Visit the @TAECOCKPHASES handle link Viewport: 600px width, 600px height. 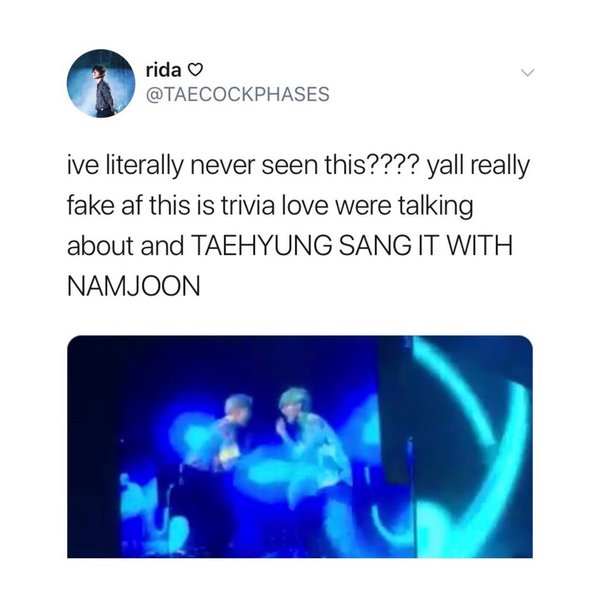tap(237, 94)
